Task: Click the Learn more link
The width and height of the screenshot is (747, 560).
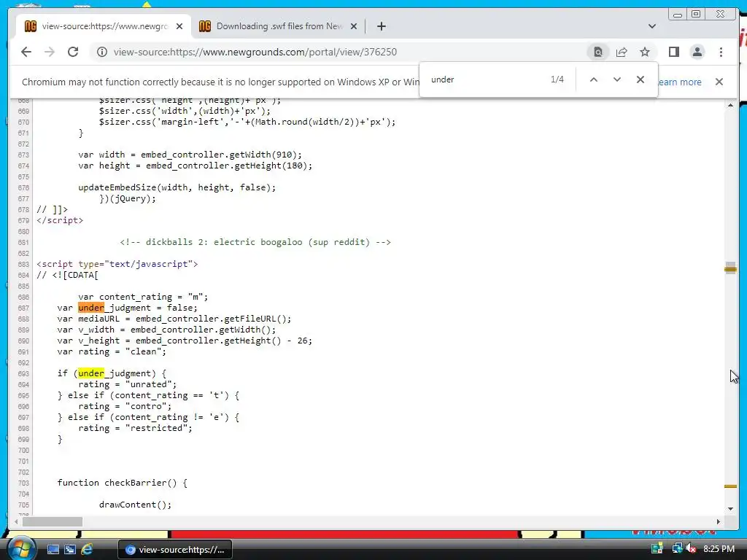Action: pyautogui.click(x=680, y=82)
